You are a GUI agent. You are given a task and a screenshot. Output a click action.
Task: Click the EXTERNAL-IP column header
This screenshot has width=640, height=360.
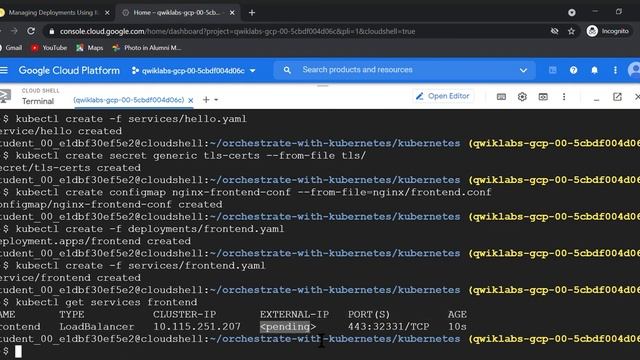[294, 314]
